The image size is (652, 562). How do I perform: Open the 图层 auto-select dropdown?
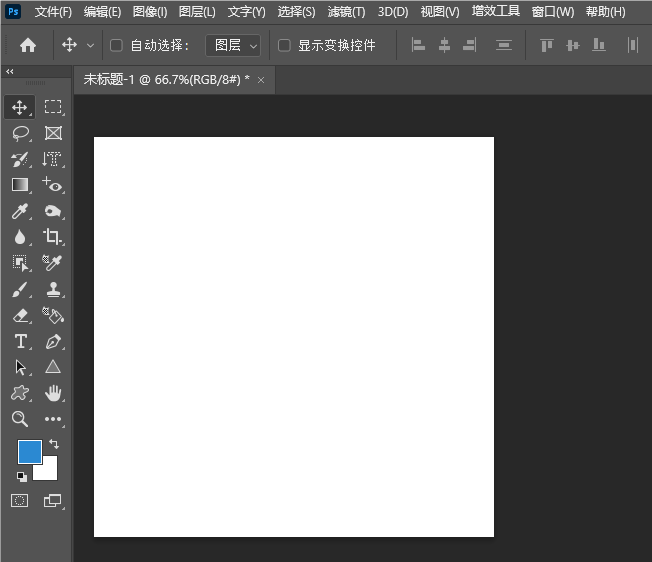click(x=233, y=45)
